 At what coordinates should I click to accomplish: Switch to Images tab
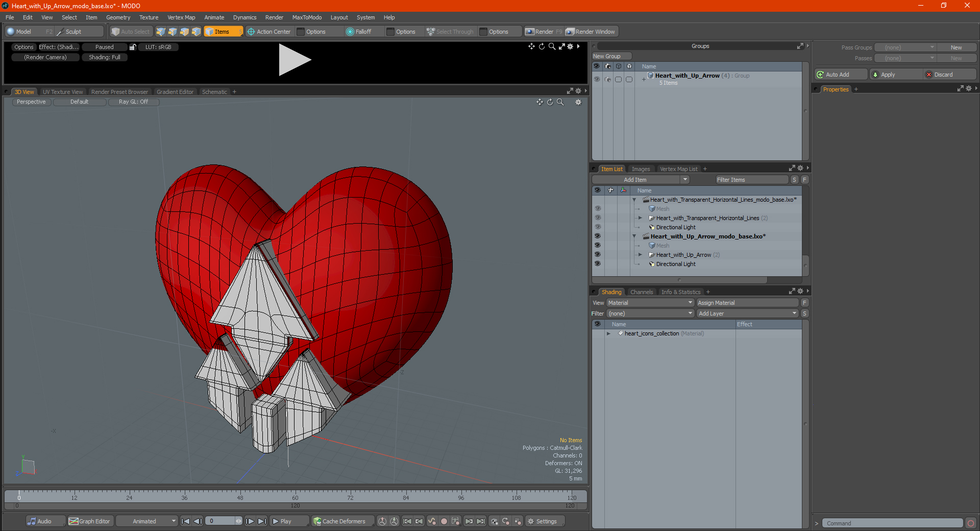[641, 169]
